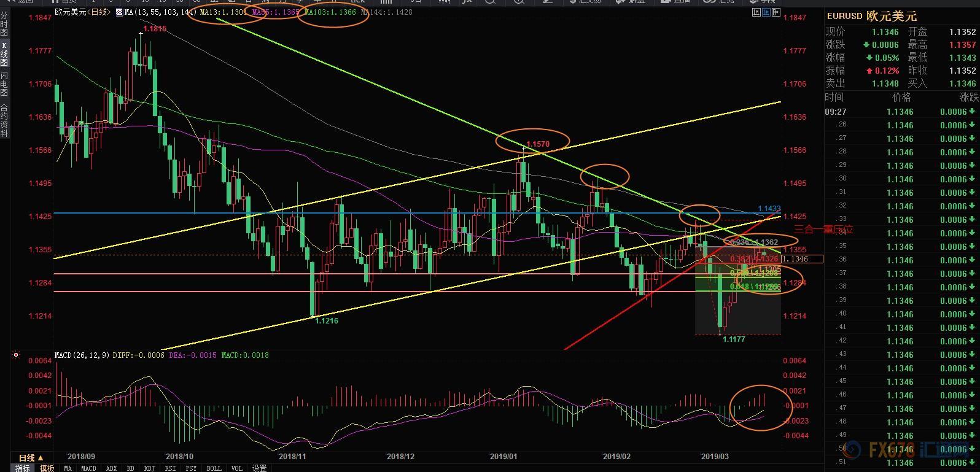Select the MA indicator tab
Viewport: 980px width, 472px height.
click(68, 468)
